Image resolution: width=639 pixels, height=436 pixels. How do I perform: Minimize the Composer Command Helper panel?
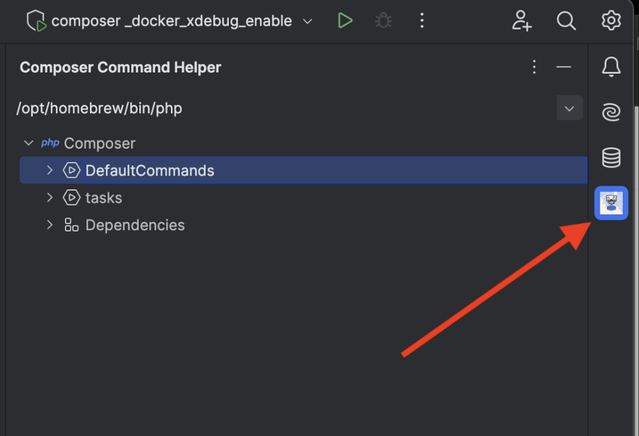tap(564, 67)
